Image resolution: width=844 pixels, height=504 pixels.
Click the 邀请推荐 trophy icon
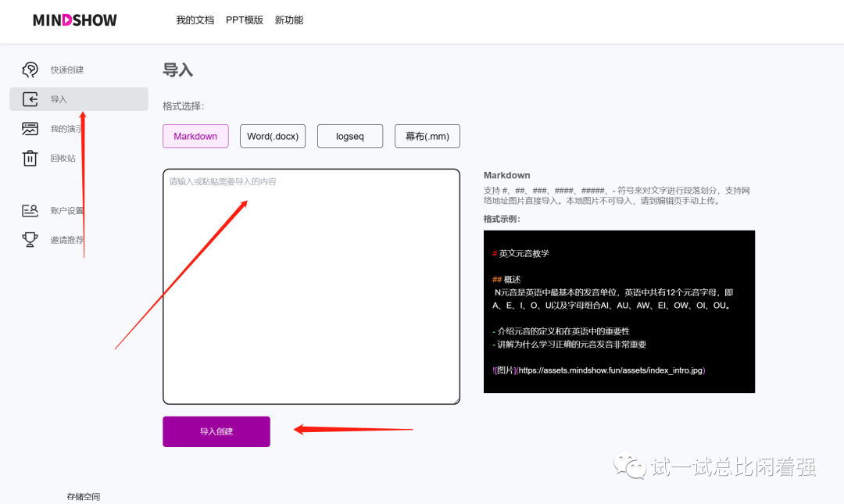point(30,239)
